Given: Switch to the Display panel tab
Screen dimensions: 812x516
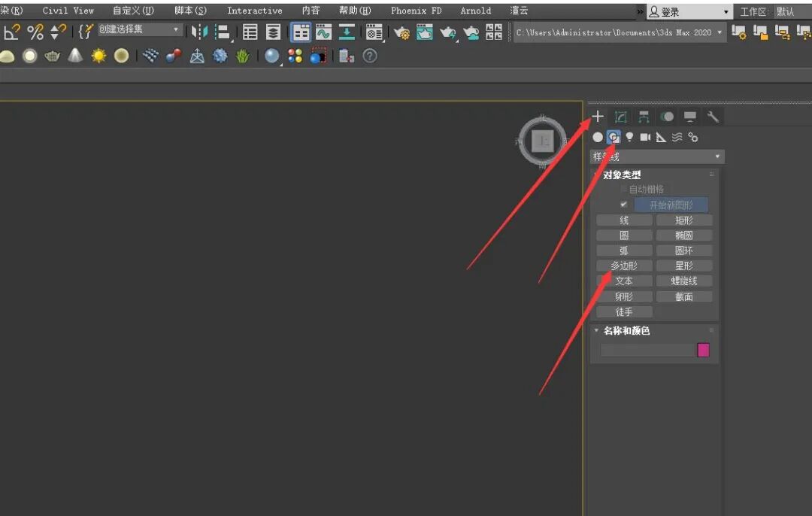Looking at the screenshot, I should point(689,117).
